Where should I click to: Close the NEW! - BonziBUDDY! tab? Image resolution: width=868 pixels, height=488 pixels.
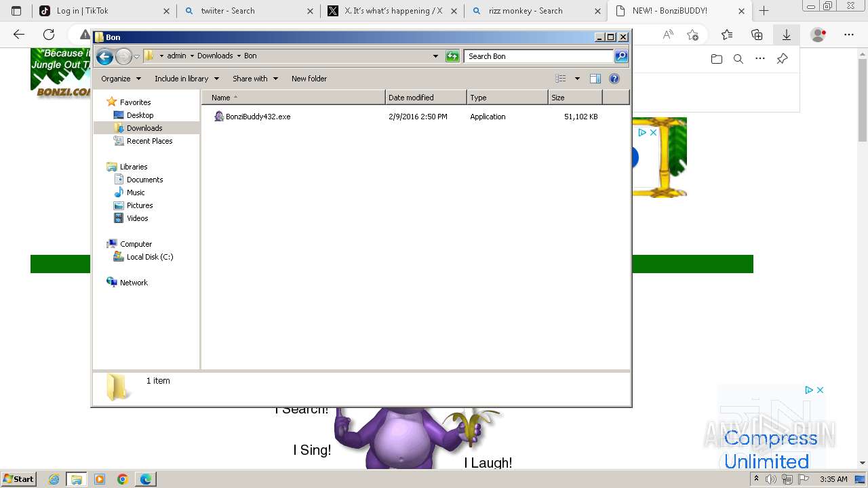point(741,11)
